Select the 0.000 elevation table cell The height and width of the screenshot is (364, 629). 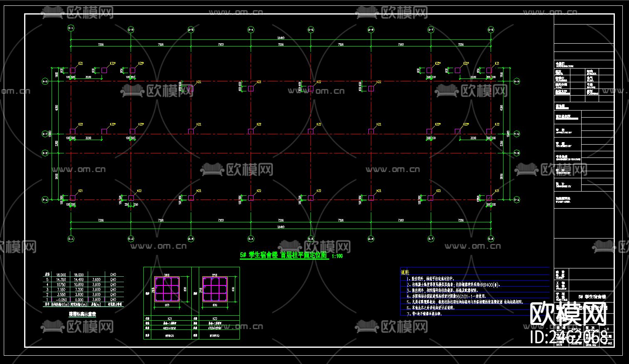click(79, 300)
